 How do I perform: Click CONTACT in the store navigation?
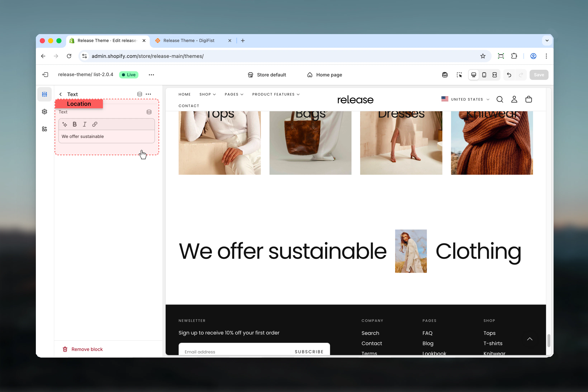[x=189, y=106]
